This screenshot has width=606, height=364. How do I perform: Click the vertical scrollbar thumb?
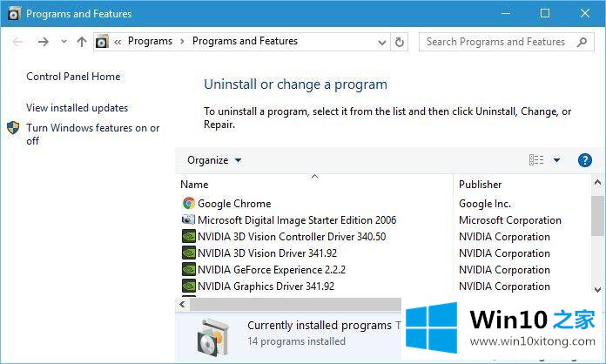[597, 216]
